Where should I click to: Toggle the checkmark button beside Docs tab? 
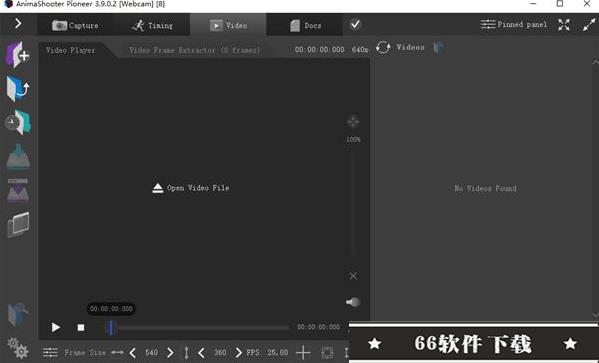point(355,24)
